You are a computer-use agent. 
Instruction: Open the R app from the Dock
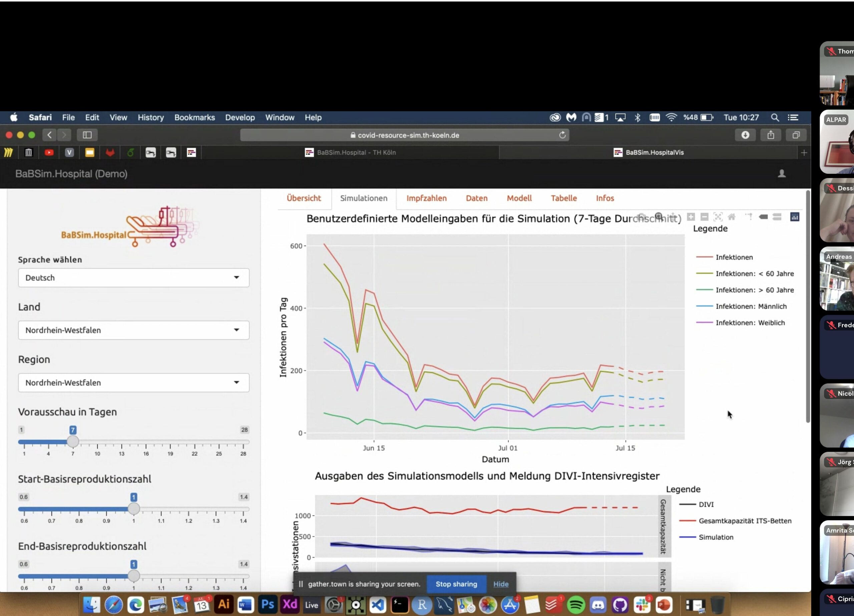coord(422,605)
